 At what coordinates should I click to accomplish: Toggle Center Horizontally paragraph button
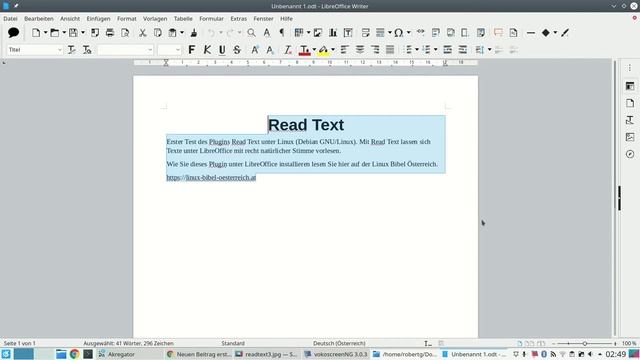[x=360, y=50]
